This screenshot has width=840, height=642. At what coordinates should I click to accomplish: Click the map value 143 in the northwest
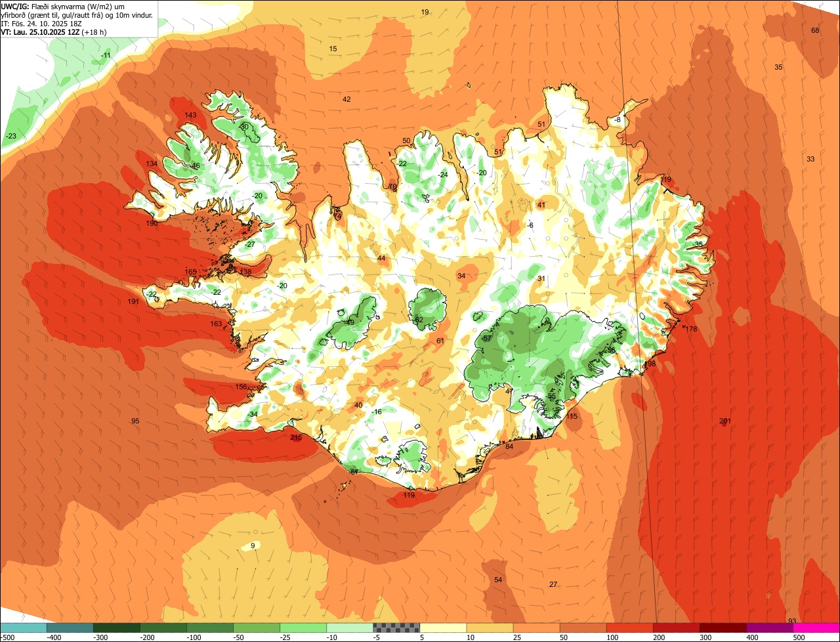click(190, 115)
